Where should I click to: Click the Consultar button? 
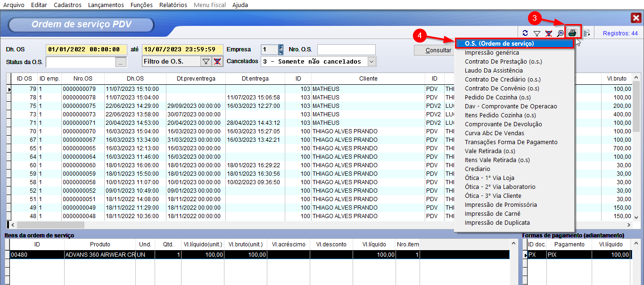(434, 50)
